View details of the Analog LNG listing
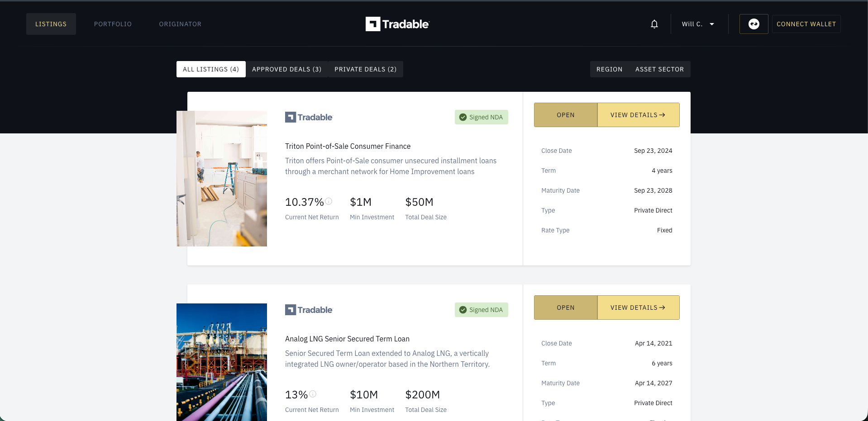The image size is (868, 421). (x=638, y=307)
